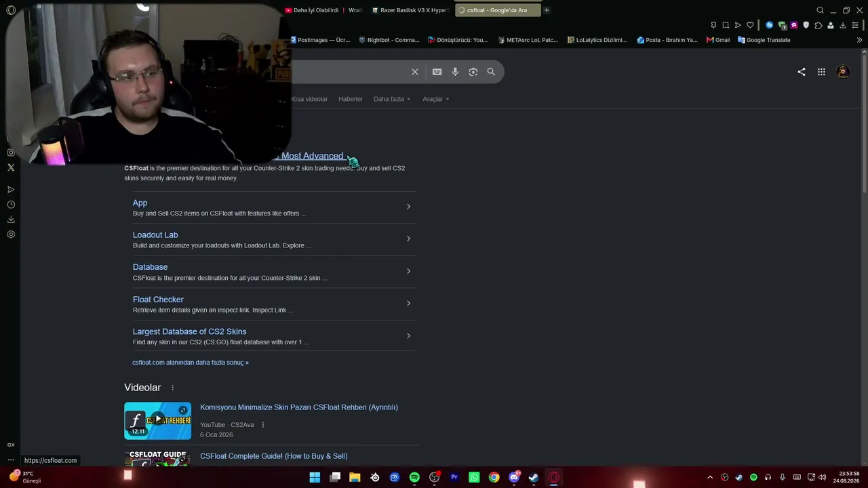
Task: Open Steam from the taskbar
Action: [534, 477]
